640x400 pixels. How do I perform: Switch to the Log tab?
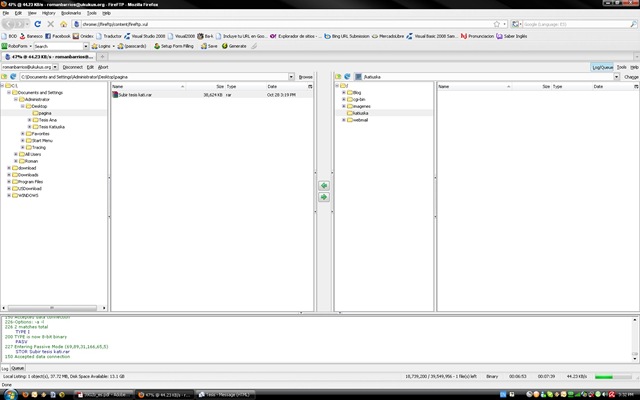[x=5, y=368]
